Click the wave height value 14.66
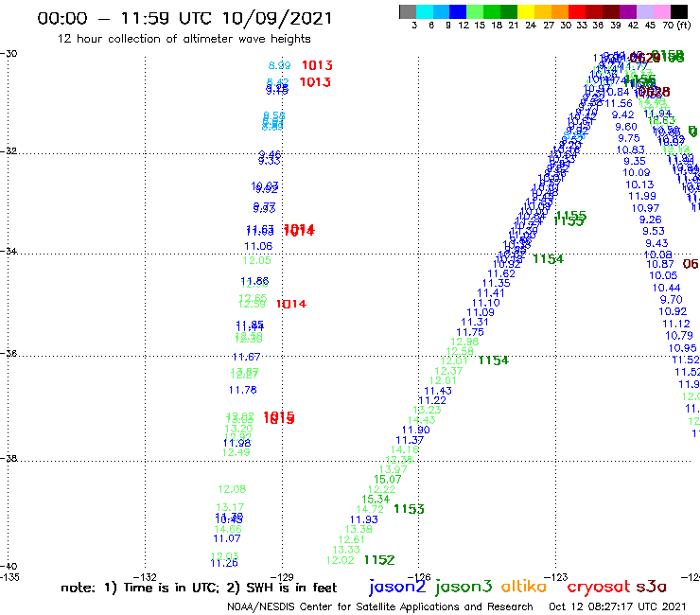 coord(228,529)
